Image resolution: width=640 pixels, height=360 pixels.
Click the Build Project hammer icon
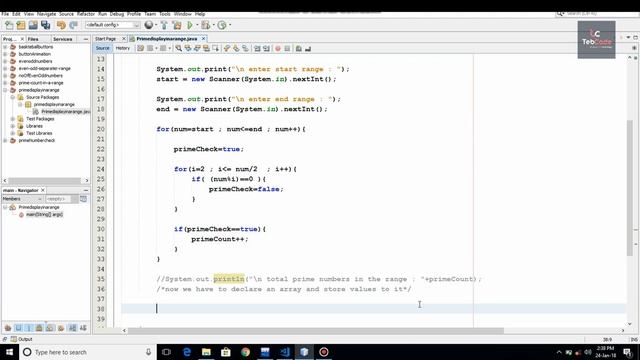click(x=164, y=25)
